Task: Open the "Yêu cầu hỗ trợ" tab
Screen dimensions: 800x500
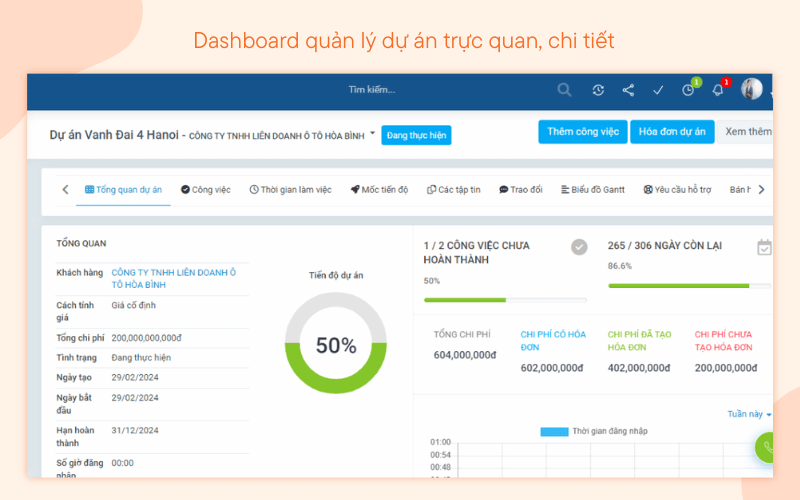Action: pyautogui.click(x=677, y=190)
